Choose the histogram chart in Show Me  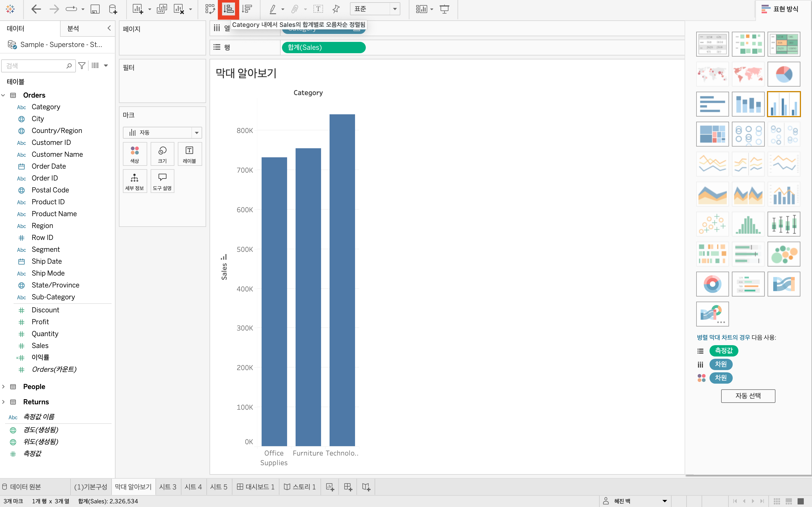748,224
